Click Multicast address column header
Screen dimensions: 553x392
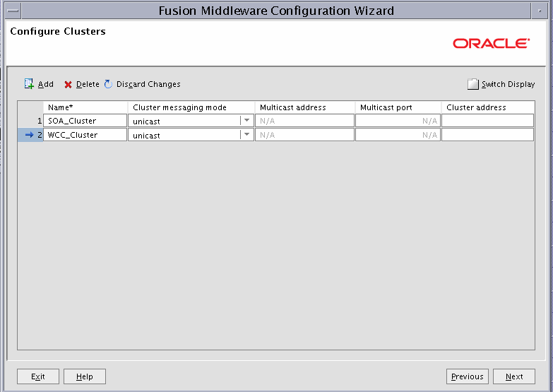pos(304,107)
